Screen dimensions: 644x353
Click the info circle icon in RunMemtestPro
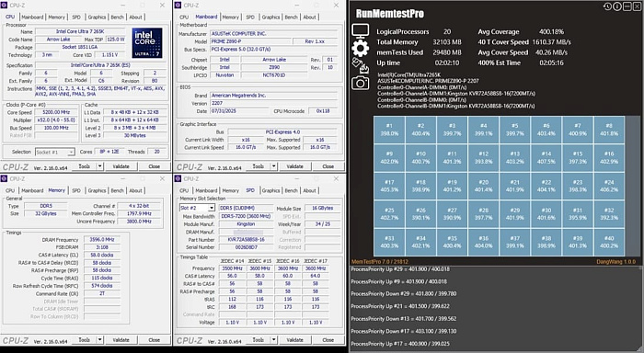point(617,6)
